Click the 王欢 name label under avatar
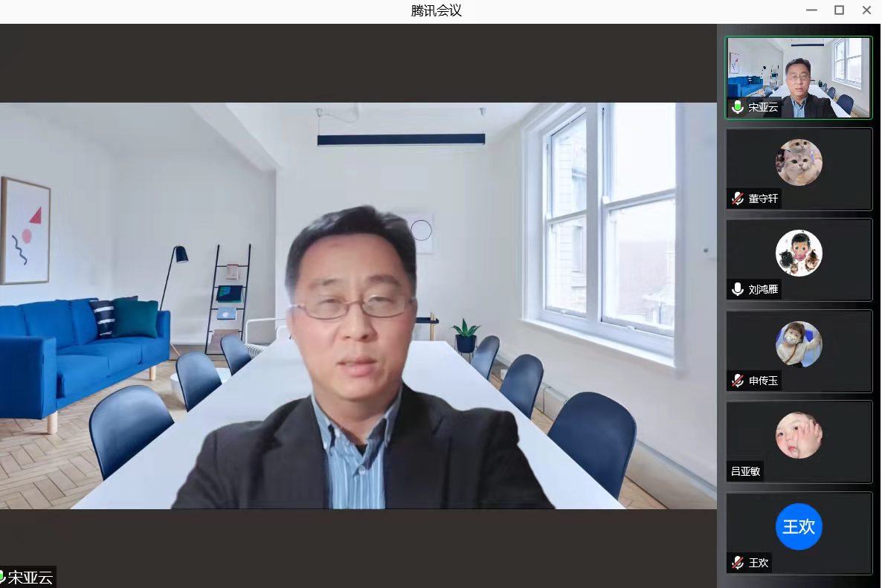The height and width of the screenshot is (588, 882). [759, 563]
